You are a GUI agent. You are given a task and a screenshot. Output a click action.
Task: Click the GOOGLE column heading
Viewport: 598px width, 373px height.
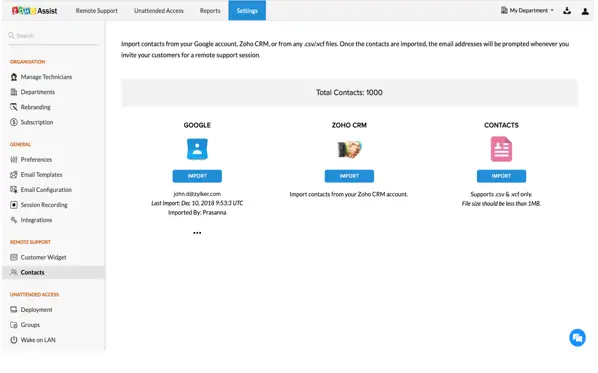[x=197, y=125]
